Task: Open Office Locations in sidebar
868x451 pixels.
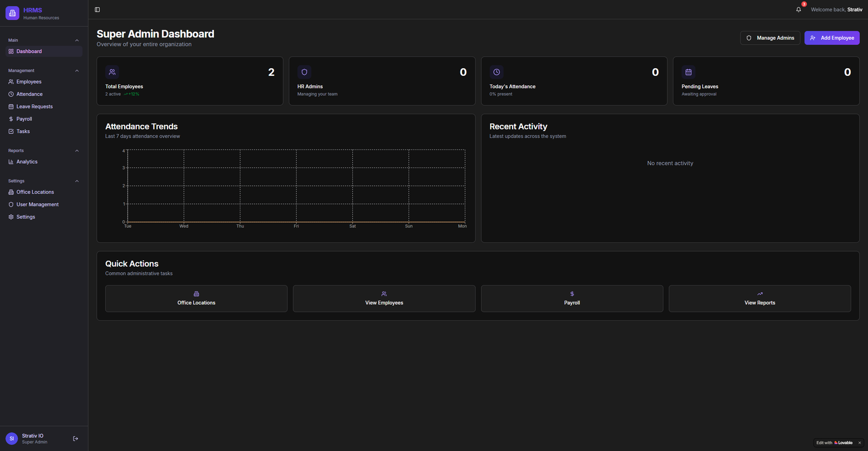Action: (44, 192)
